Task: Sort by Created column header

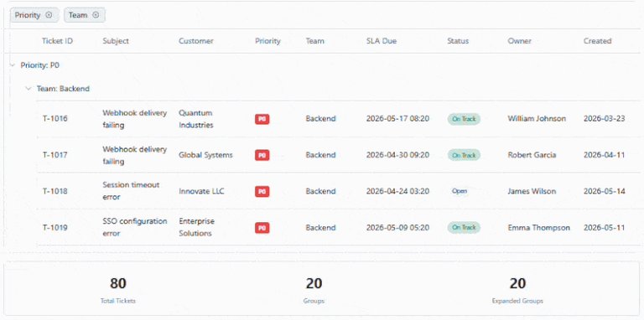Action: point(598,41)
